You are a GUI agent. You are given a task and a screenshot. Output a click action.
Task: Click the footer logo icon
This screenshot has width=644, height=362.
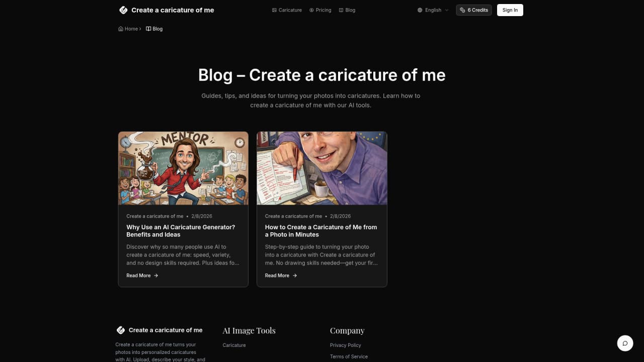[121, 330]
